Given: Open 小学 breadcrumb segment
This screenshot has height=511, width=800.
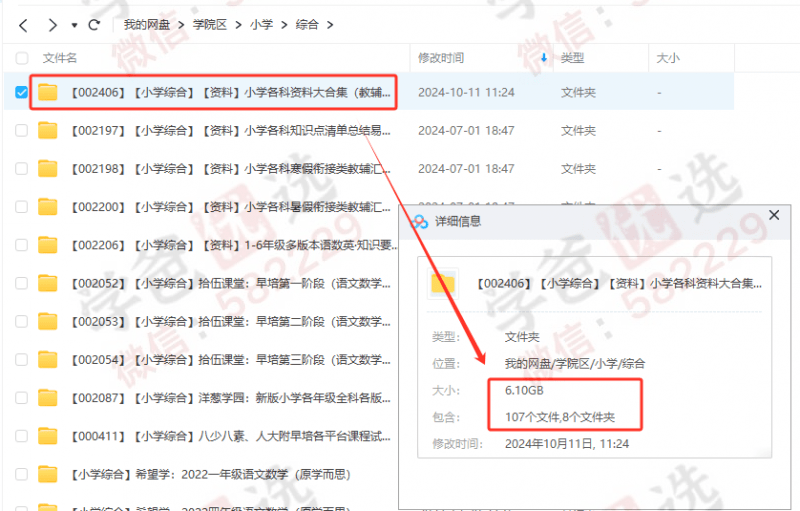Looking at the screenshot, I should (261, 24).
